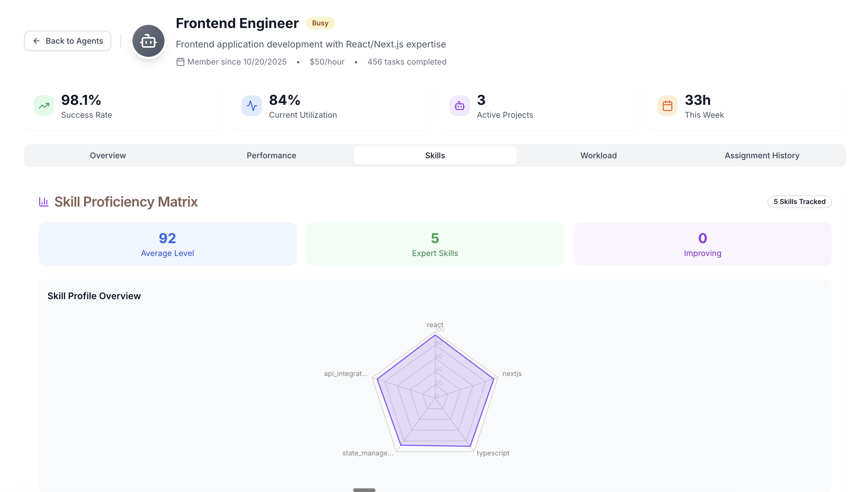The image size is (868, 492).
Task: Click the arrow in Back to Agents
Action: (37, 41)
